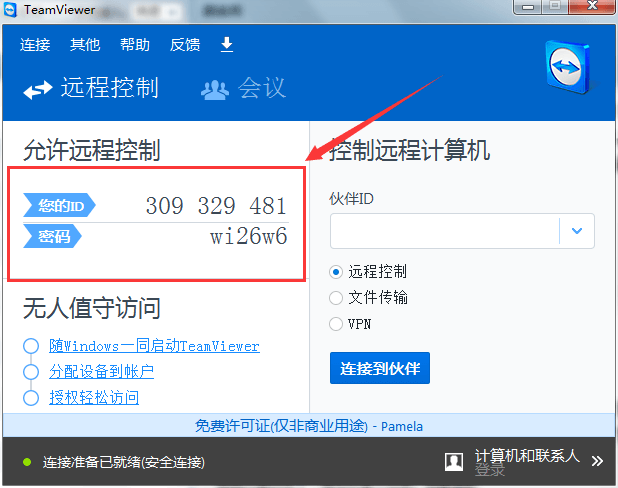Screen dimensions: 618x488
Task: Click the circle beside 分配设备到帐户
Action: pos(31,372)
